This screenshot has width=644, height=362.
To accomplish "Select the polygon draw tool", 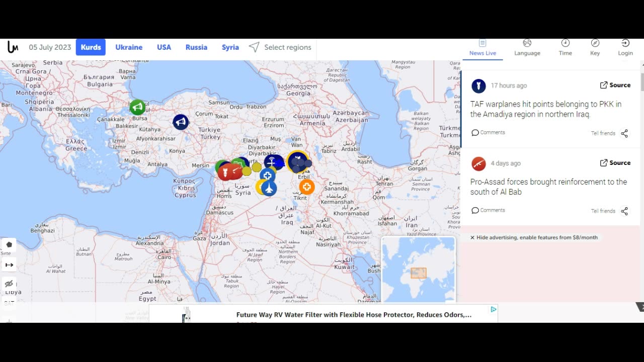I will pos(9,245).
